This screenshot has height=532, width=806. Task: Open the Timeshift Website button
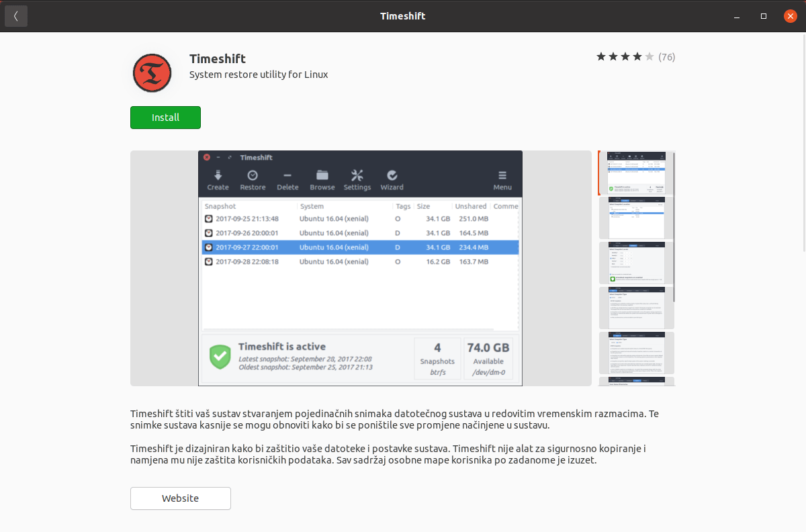click(181, 498)
